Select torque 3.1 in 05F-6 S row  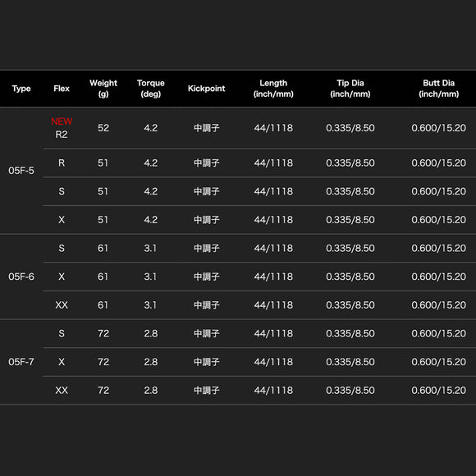tap(150, 249)
